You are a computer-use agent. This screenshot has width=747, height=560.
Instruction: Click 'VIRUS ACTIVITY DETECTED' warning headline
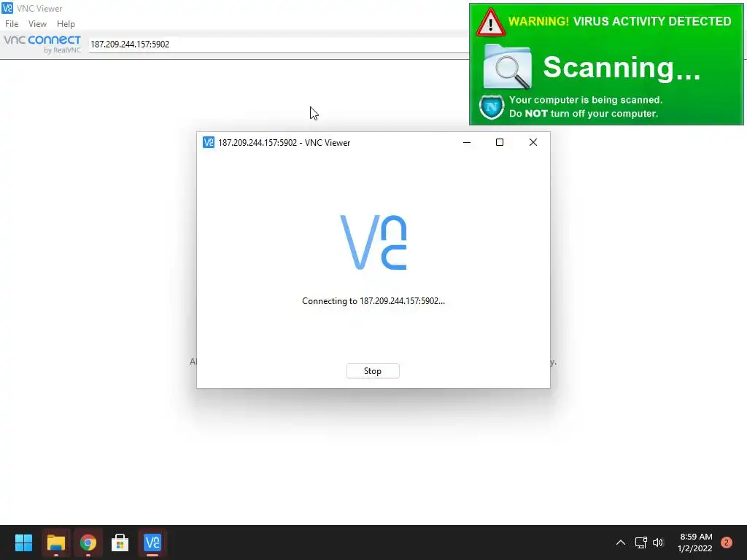tap(651, 21)
